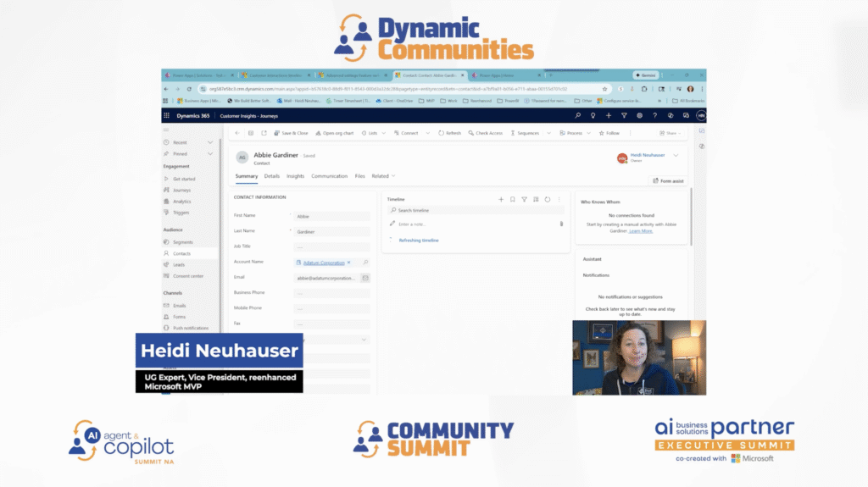This screenshot has height=487, width=868.
Task: Open the Related tab dropdown
Action: 383,176
